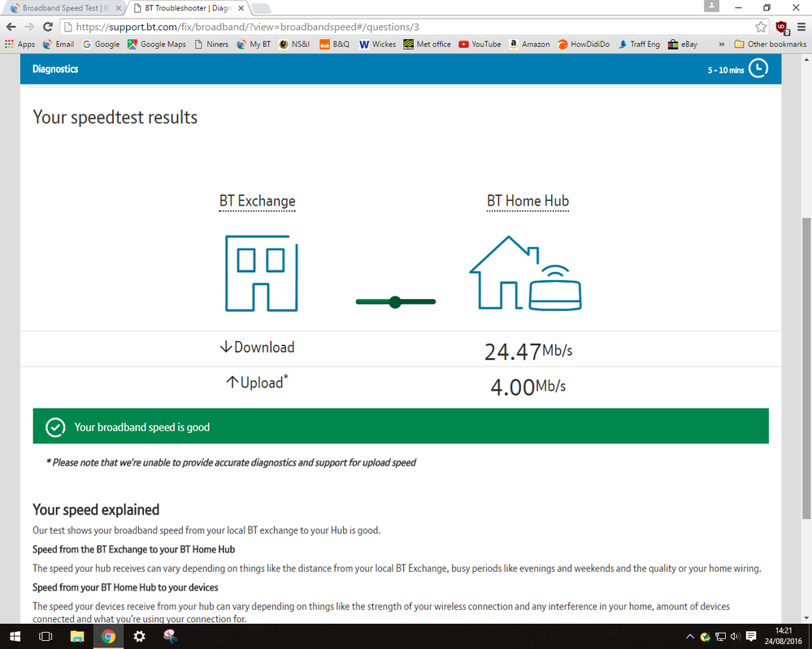Click the BT Home Hub dotted heading
The width and height of the screenshot is (812, 649).
pos(528,201)
